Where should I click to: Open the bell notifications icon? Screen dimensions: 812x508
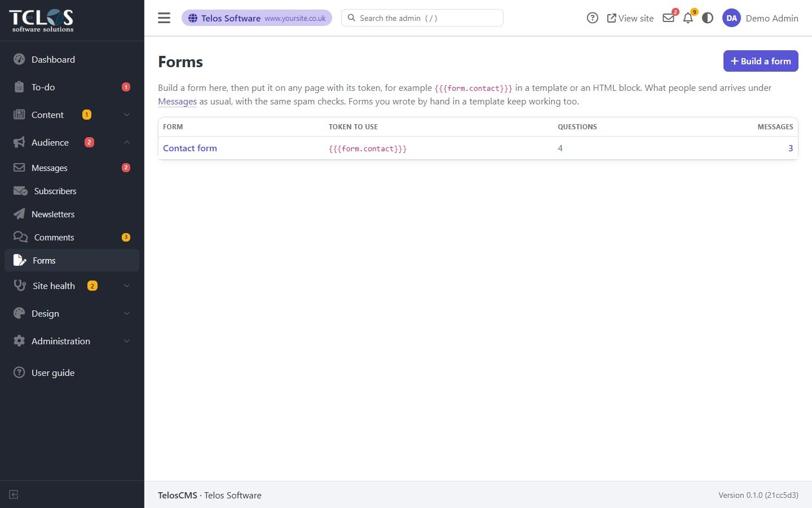click(x=688, y=18)
